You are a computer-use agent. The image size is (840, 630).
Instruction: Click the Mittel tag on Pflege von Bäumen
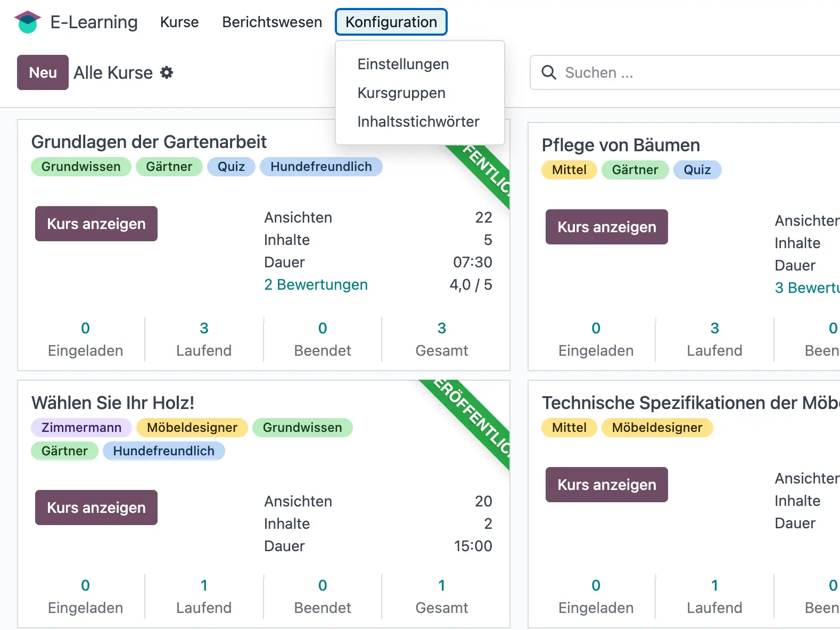tap(569, 170)
